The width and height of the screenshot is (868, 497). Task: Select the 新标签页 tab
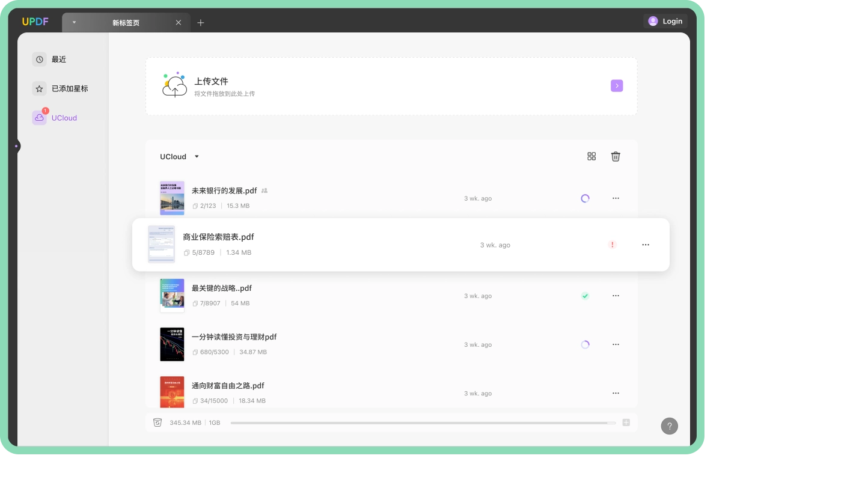(126, 22)
